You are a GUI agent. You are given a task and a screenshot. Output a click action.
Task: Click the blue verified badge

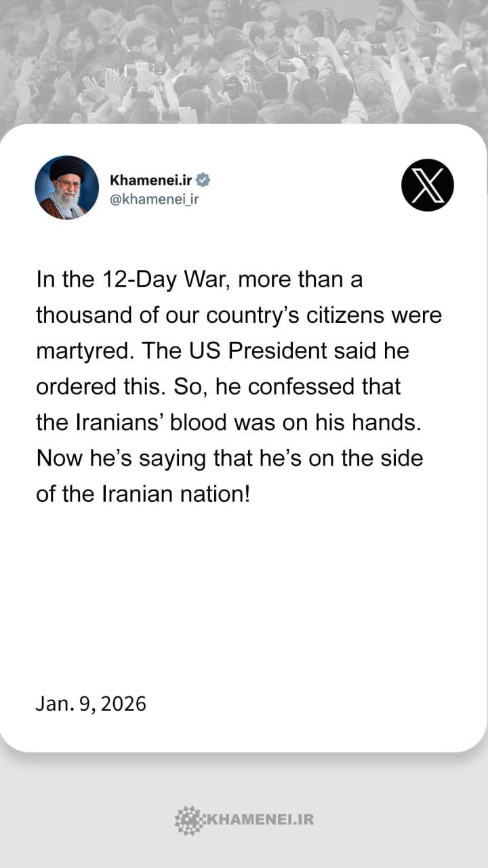click(x=203, y=180)
